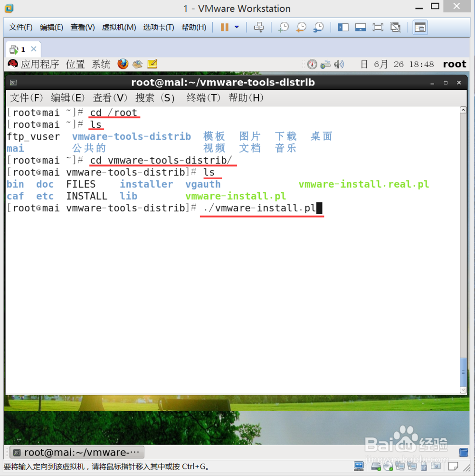This screenshot has height=476, width=475.
Task: Open the Snapshot Manager toolbar icon
Action: coord(319,27)
